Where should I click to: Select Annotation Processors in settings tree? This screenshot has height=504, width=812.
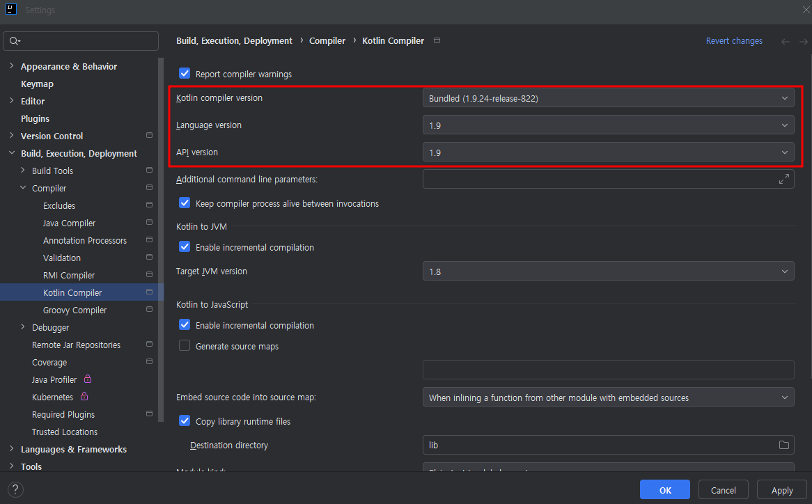[85, 241]
